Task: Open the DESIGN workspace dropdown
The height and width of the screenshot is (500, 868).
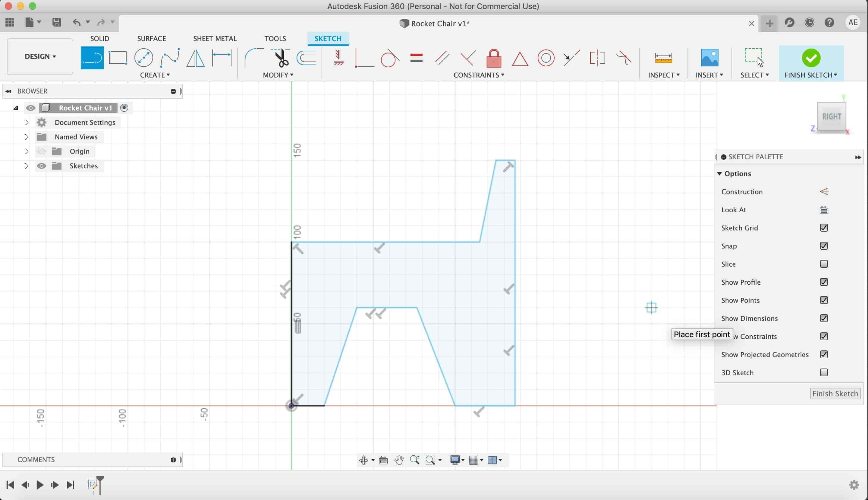Action: click(x=40, y=56)
